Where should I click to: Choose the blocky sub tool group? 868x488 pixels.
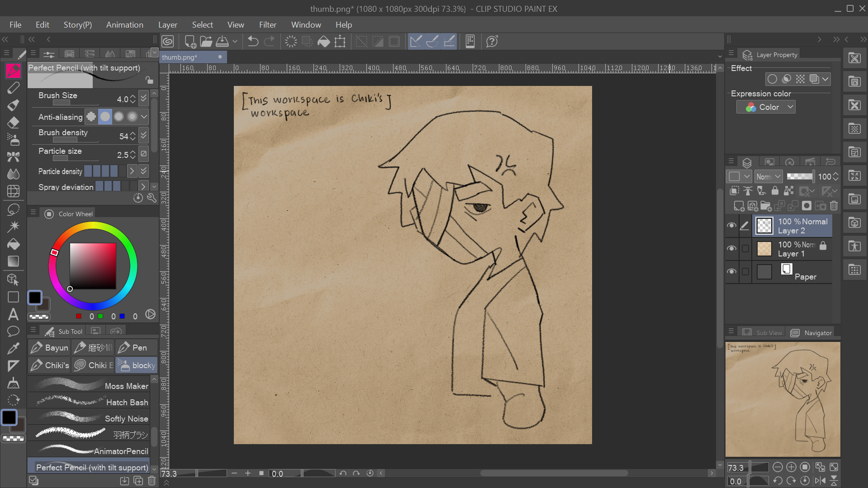click(x=137, y=365)
